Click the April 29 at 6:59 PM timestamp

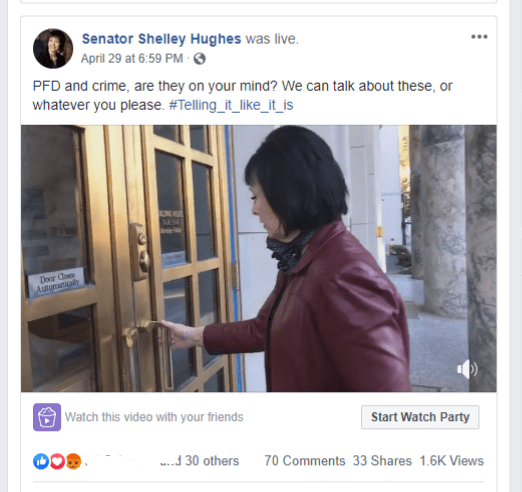[132, 59]
